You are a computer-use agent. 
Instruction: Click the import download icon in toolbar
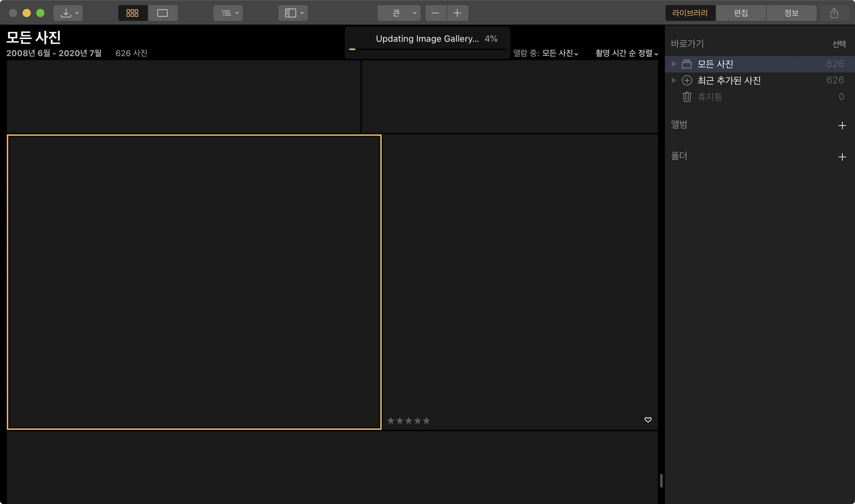point(66,13)
